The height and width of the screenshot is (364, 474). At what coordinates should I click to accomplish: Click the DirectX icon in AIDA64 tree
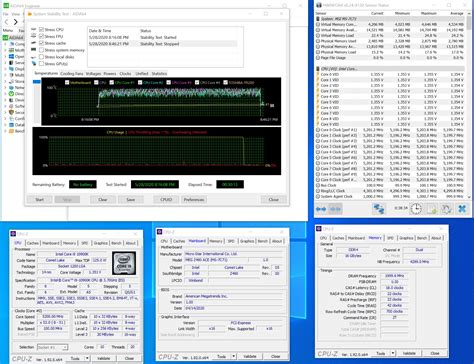[x=11, y=94]
